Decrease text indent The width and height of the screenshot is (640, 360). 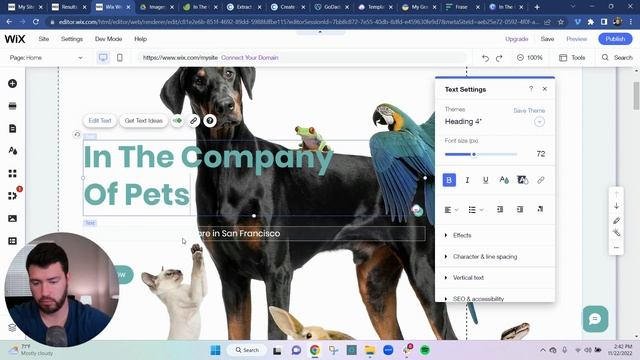(500, 209)
